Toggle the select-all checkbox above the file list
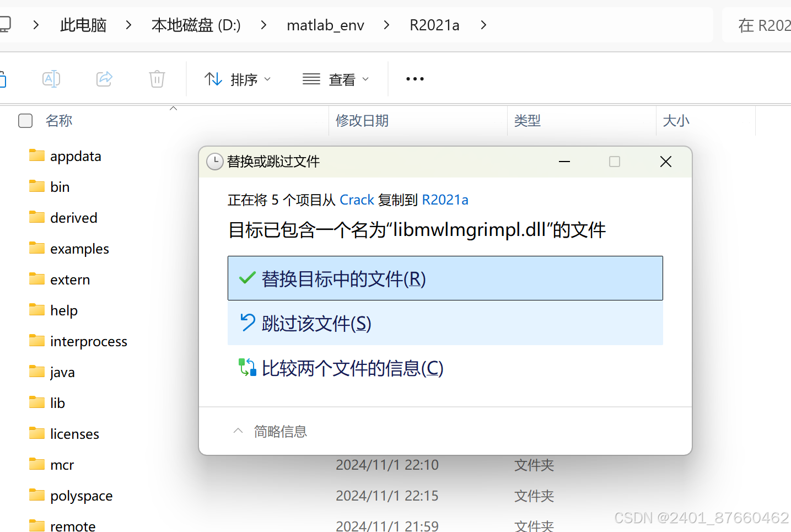Image resolution: width=791 pixels, height=532 pixels. [25, 120]
